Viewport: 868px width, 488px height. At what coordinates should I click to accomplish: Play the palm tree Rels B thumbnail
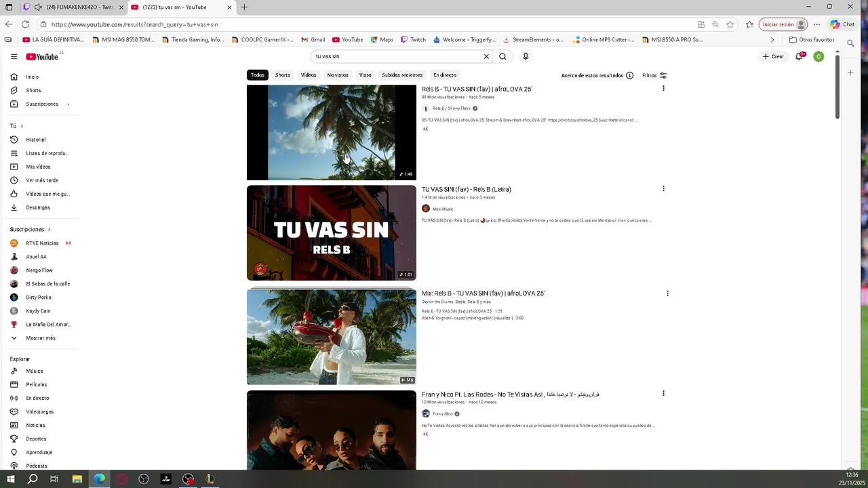click(x=331, y=133)
